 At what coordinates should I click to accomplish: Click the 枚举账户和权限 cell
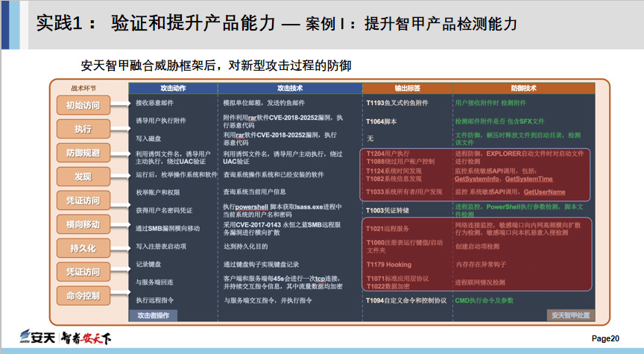pos(158,192)
